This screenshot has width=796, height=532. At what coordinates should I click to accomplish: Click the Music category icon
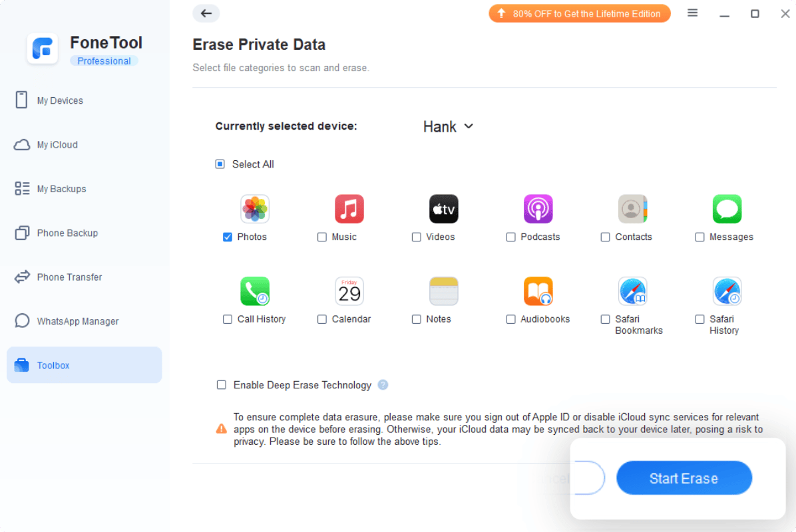tap(349, 209)
